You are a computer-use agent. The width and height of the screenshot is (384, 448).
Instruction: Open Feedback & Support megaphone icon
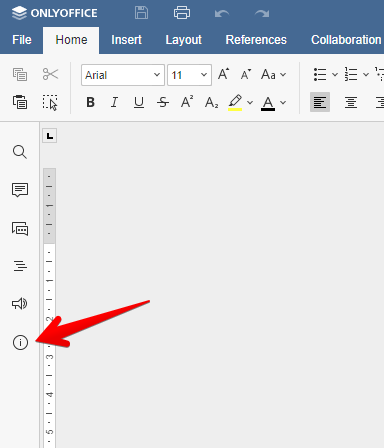(x=20, y=304)
